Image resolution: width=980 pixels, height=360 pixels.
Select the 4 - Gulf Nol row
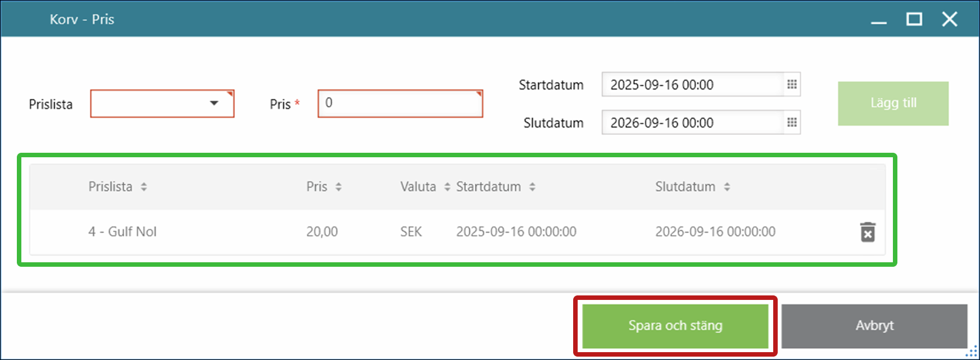point(122,232)
